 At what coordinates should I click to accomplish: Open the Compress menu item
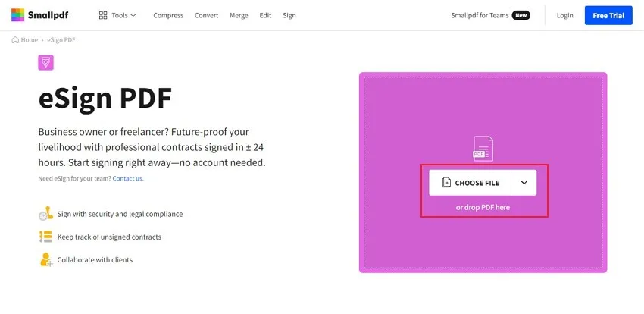point(167,15)
